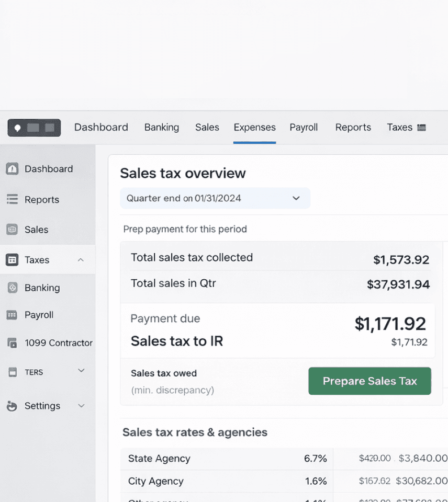Click the 1099 Contractor icon
The height and width of the screenshot is (502, 448).
[x=12, y=343]
